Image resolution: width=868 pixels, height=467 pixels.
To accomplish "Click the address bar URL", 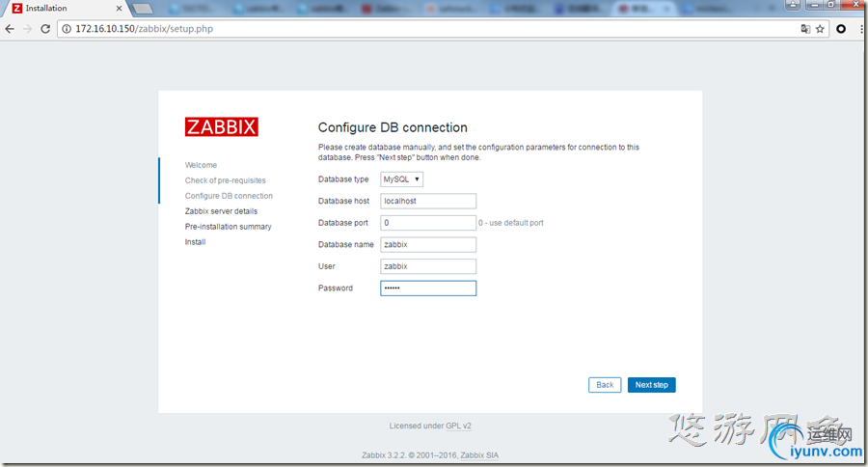I will click(x=144, y=29).
